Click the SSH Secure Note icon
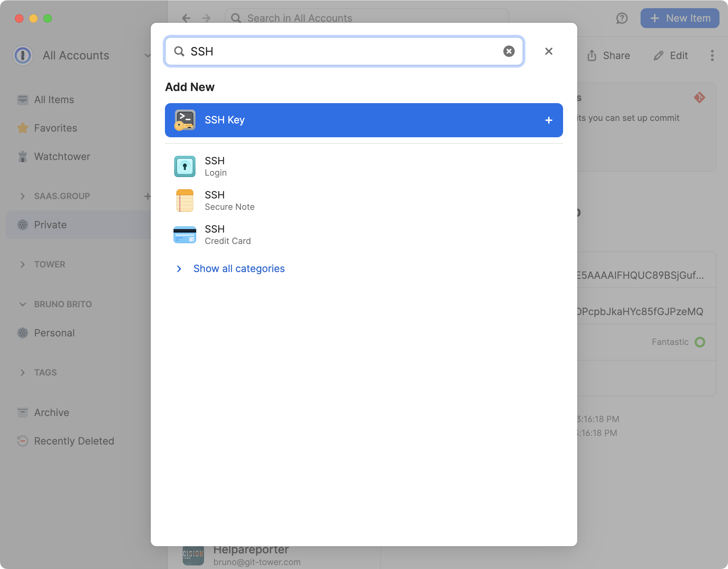 (185, 200)
